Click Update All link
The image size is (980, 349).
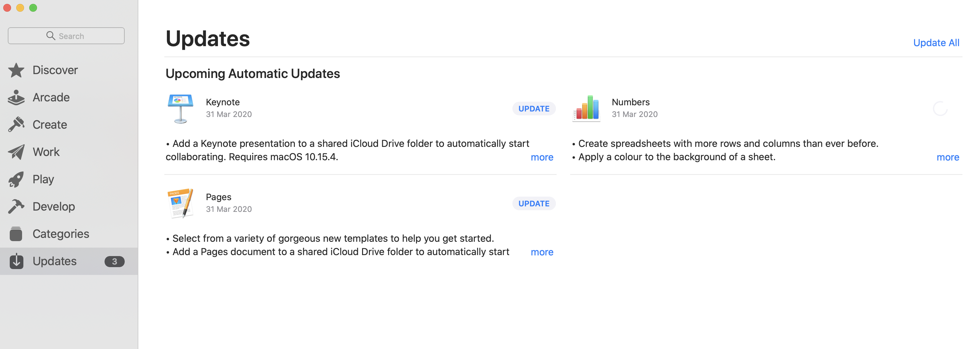tap(936, 43)
